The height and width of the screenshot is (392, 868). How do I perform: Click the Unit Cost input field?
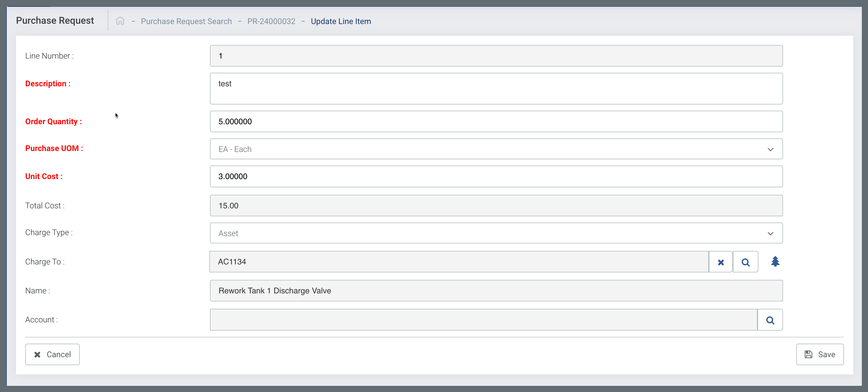coord(496,177)
